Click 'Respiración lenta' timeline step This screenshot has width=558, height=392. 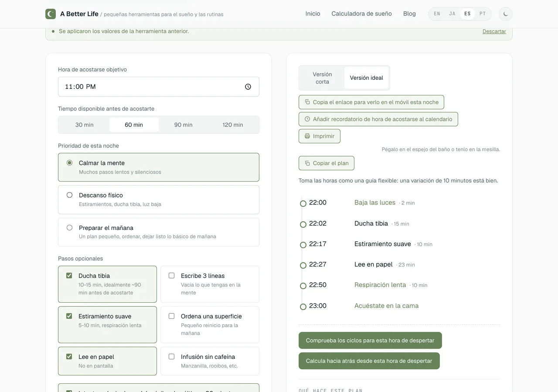coord(380,285)
